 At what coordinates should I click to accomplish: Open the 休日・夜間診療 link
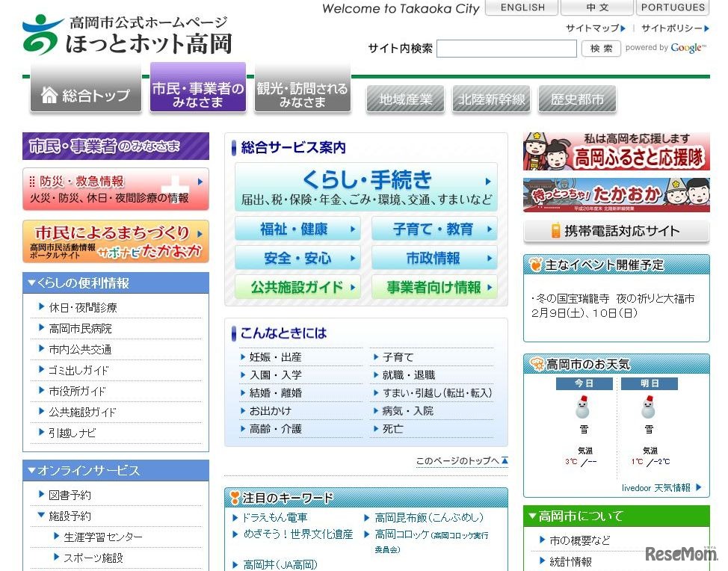pyautogui.click(x=83, y=307)
